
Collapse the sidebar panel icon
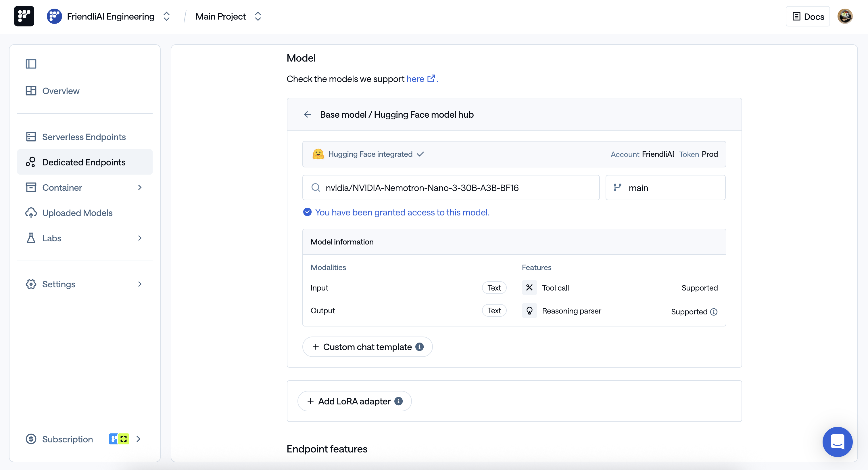click(x=31, y=64)
